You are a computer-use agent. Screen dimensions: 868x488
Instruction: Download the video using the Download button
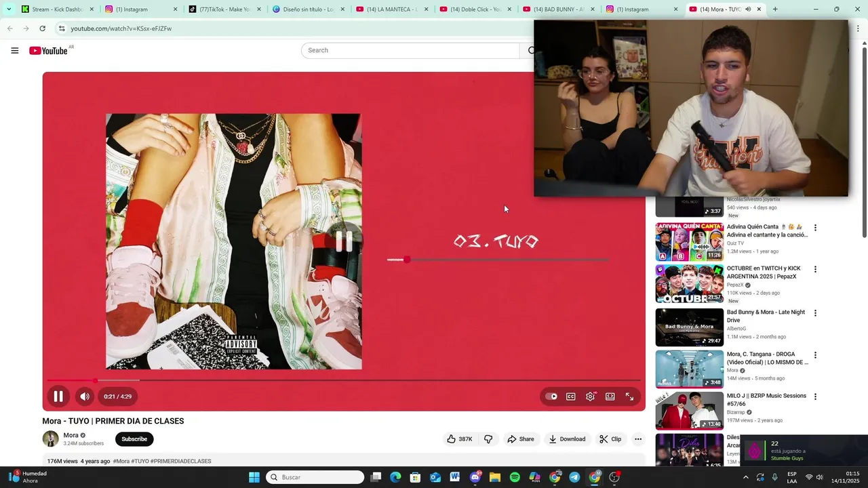pyautogui.click(x=567, y=439)
